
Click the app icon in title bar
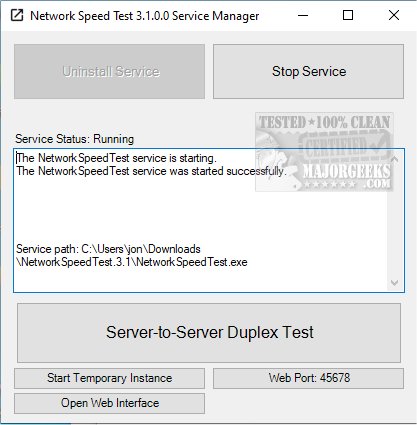point(17,15)
